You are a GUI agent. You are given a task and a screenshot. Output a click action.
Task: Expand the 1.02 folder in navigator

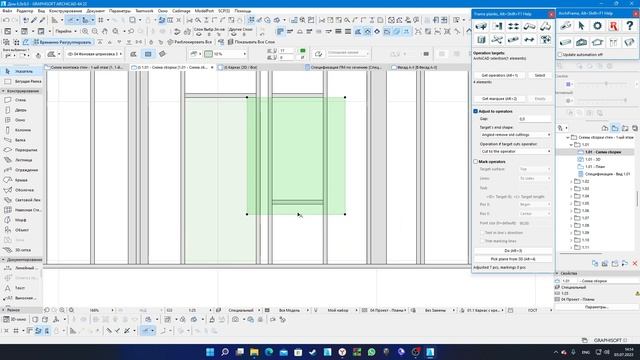[571, 181]
